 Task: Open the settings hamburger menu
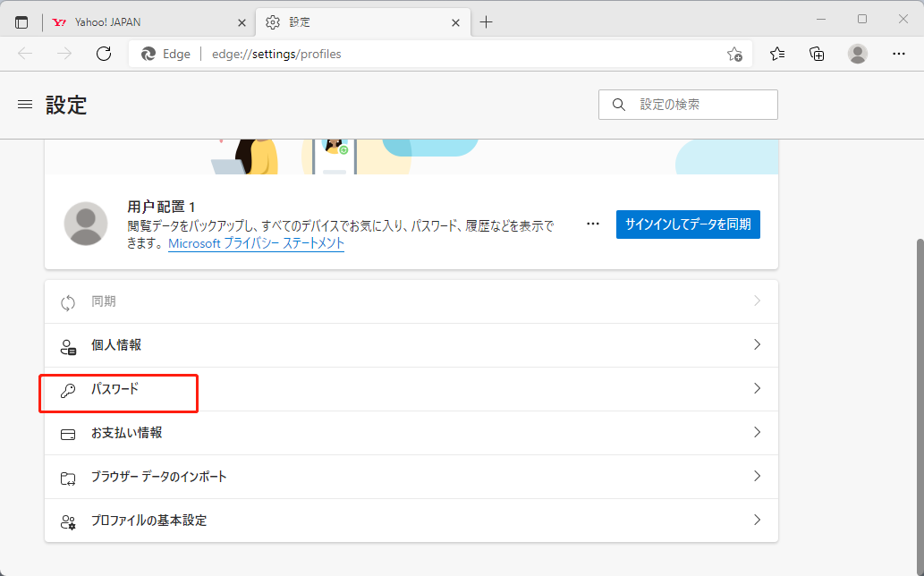[x=25, y=105]
